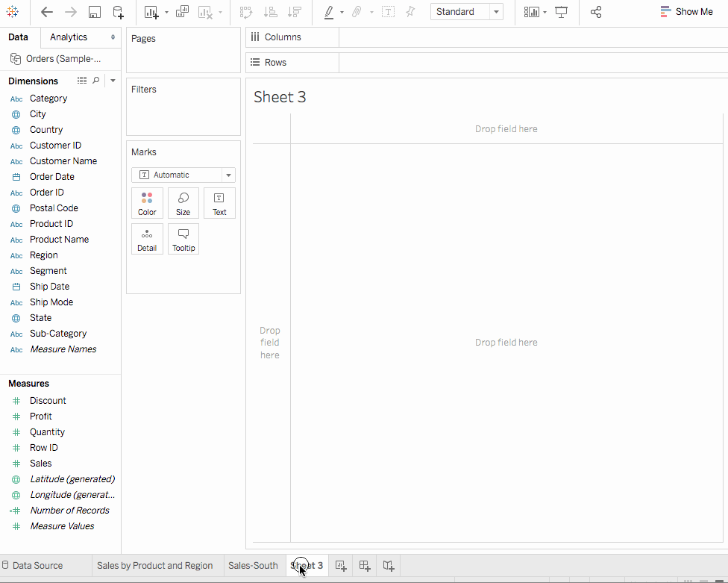The image size is (728, 583).
Task: Open the Show Me panel
Action: [687, 12]
